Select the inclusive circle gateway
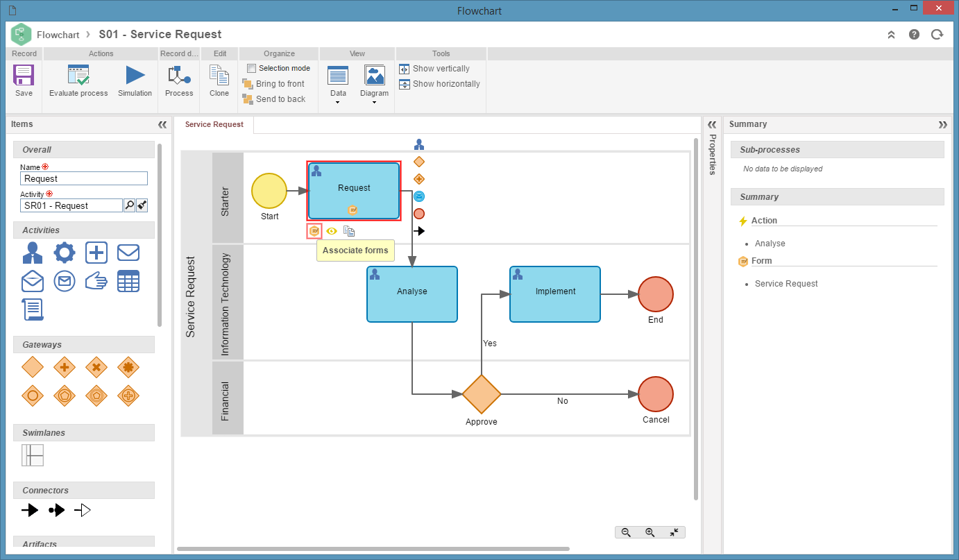 (33, 396)
